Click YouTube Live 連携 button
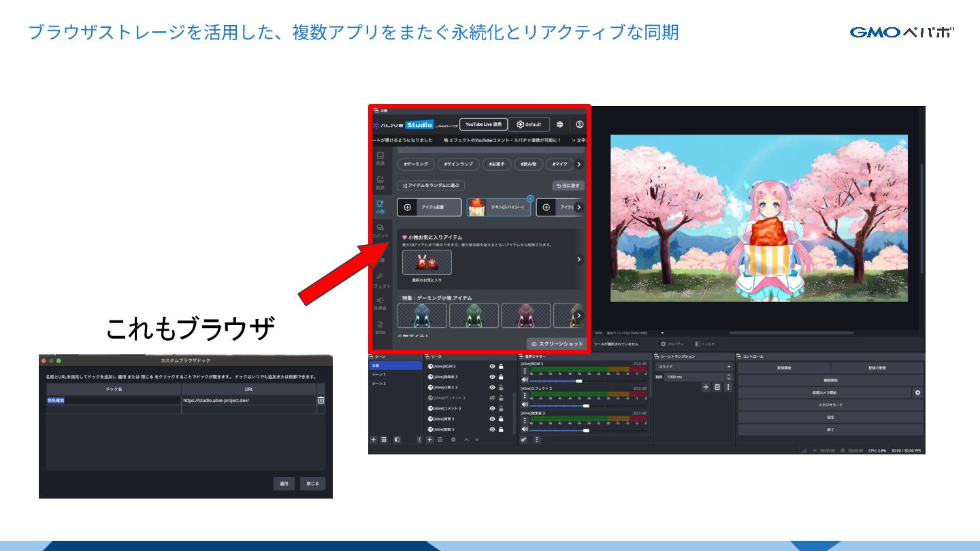 click(x=483, y=124)
